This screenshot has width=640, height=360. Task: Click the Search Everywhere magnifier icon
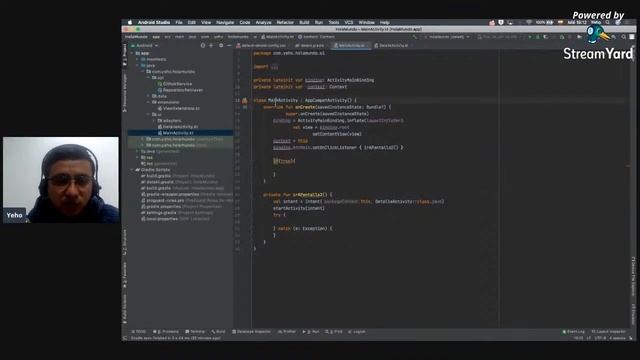(x=624, y=37)
